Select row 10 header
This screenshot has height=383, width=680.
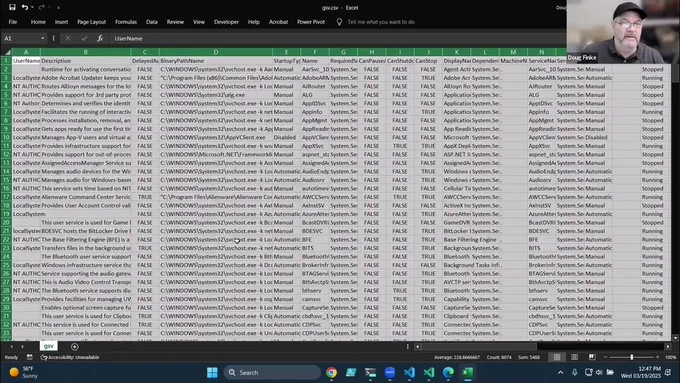pyautogui.click(x=6, y=137)
